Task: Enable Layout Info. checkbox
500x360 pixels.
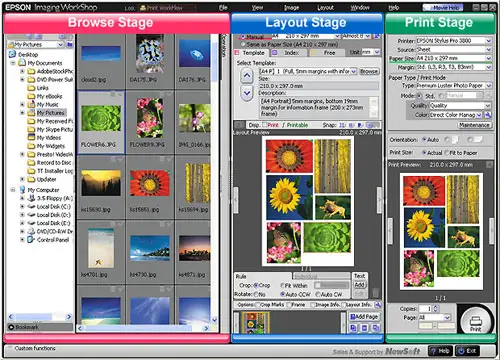Action: [x=344, y=305]
